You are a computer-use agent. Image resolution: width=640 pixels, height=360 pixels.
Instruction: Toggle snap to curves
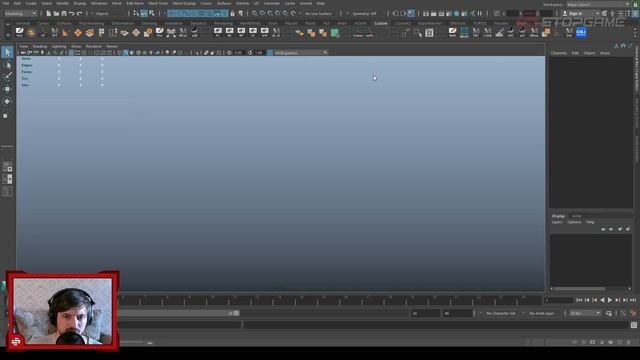(x=262, y=13)
